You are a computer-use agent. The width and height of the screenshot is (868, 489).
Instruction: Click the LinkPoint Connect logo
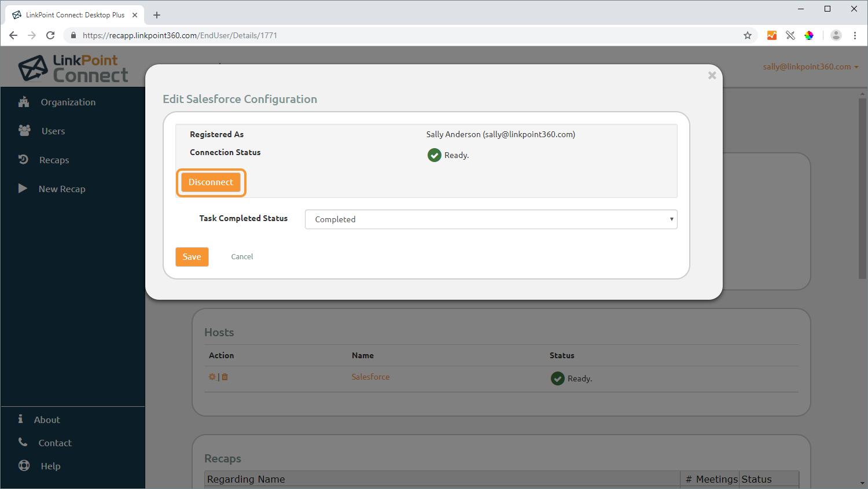pyautogui.click(x=73, y=68)
